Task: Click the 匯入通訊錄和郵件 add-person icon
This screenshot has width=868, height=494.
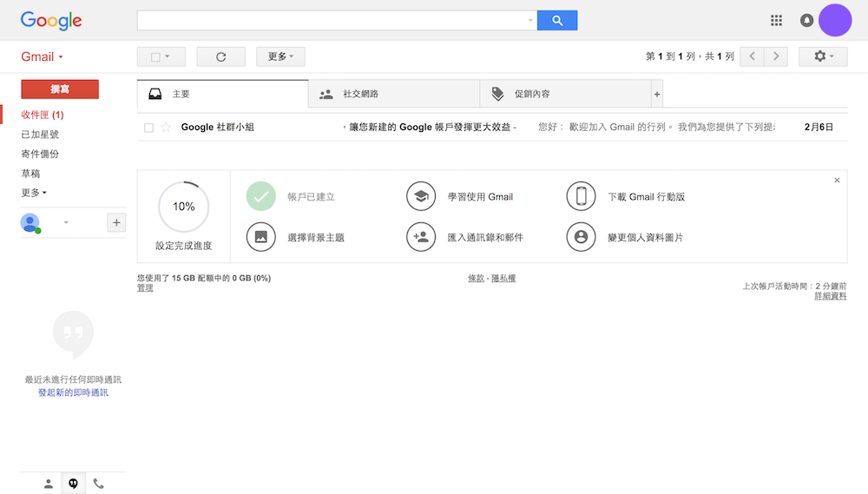Action: coord(421,236)
